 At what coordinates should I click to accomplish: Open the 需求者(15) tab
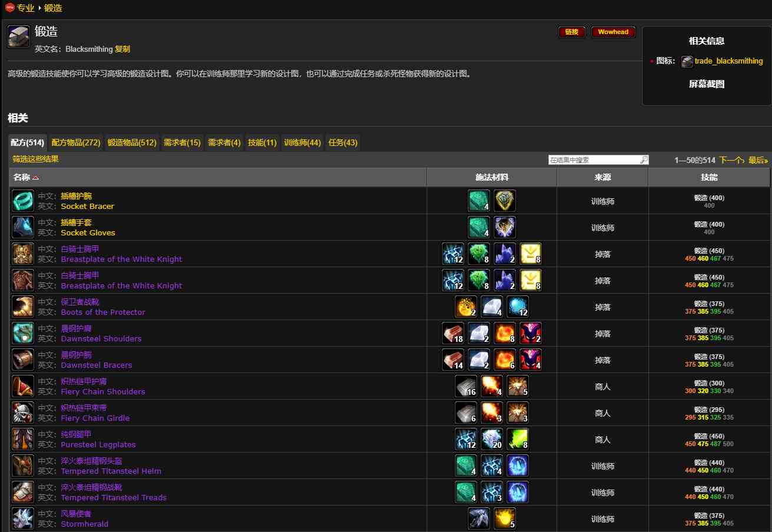[x=182, y=142]
